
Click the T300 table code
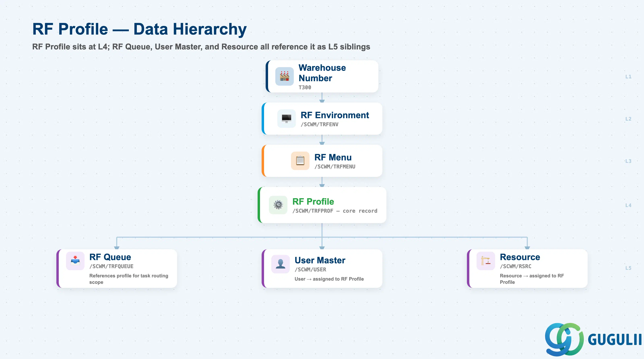[x=305, y=87]
